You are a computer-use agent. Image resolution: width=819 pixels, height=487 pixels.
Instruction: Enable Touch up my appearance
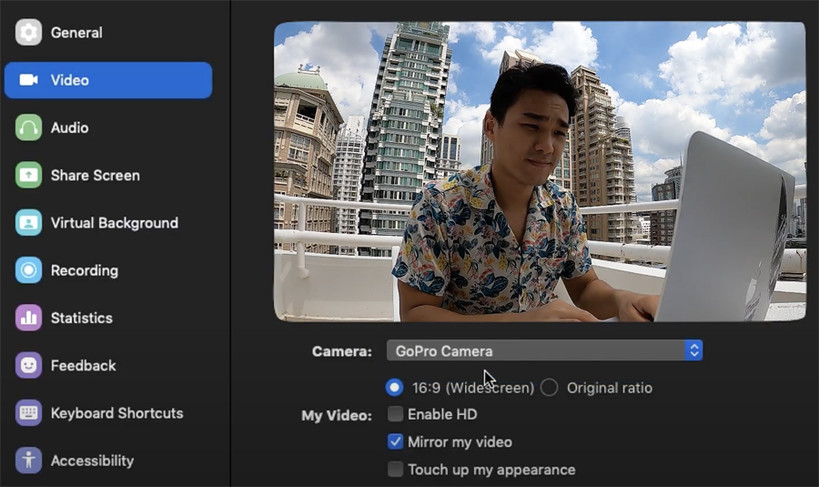(x=396, y=469)
